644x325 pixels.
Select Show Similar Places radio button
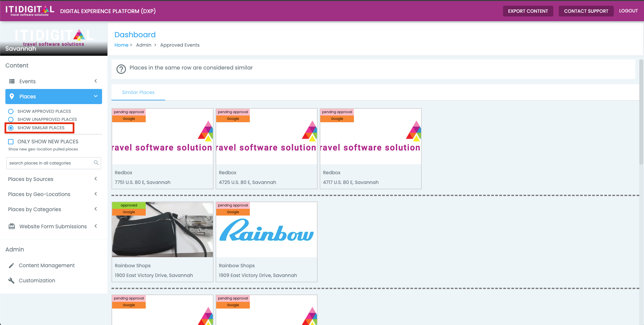(11, 128)
